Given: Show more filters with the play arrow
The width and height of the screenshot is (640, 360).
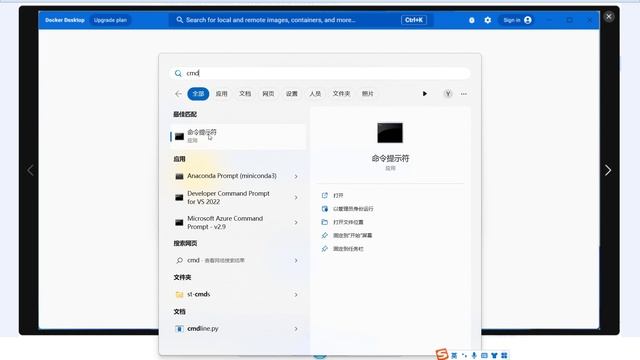Looking at the screenshot, I should pos(424,94).
